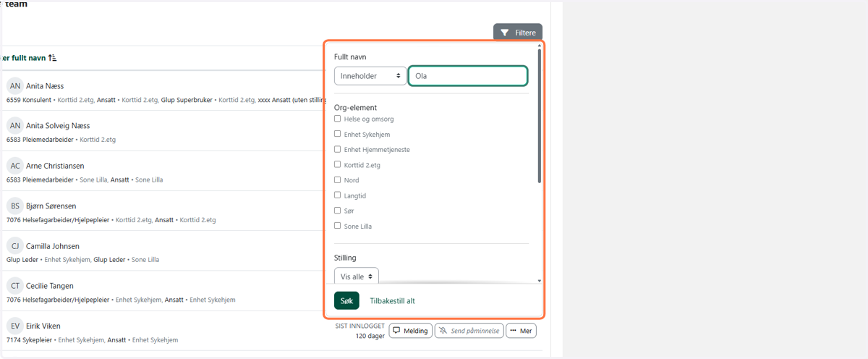
Task: Check the Korttid 2.etg filter checkbox
Action: 337,164
